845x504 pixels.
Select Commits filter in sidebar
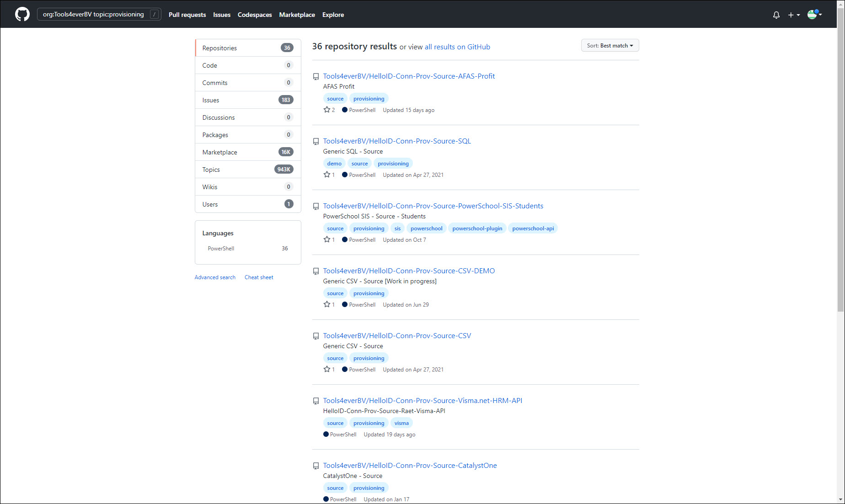[x=248, y=83]
